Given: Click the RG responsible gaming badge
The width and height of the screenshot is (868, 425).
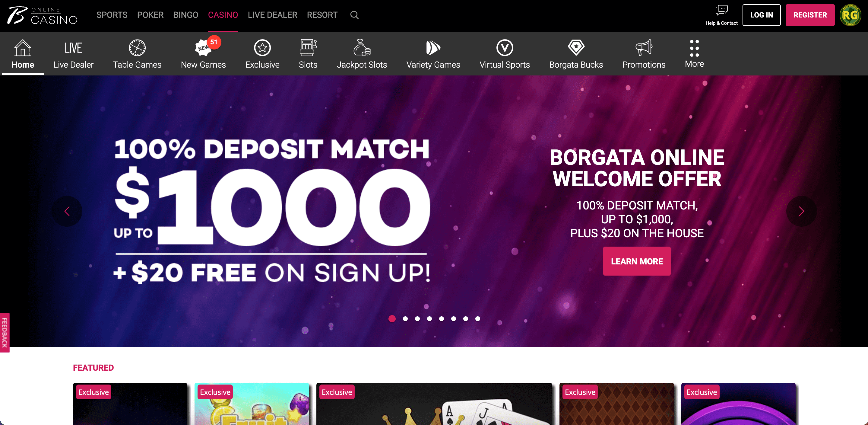Looking at the screenshot, I should pyautogui.click(x=850, y=15).
